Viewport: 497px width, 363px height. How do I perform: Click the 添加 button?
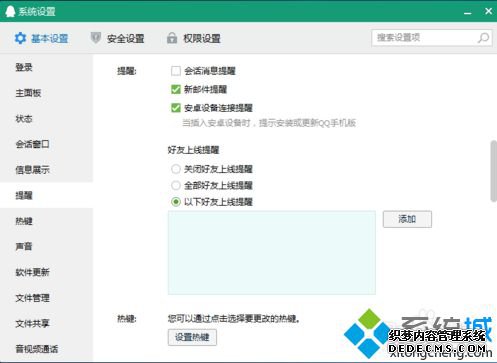(407, 219)
